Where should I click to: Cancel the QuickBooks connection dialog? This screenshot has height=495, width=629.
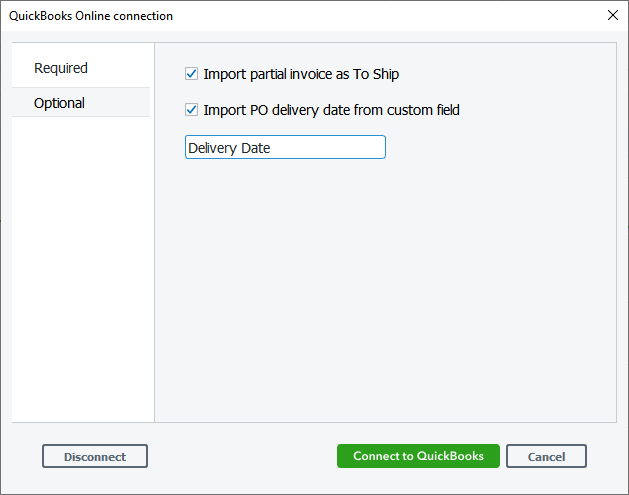(546, 456)
